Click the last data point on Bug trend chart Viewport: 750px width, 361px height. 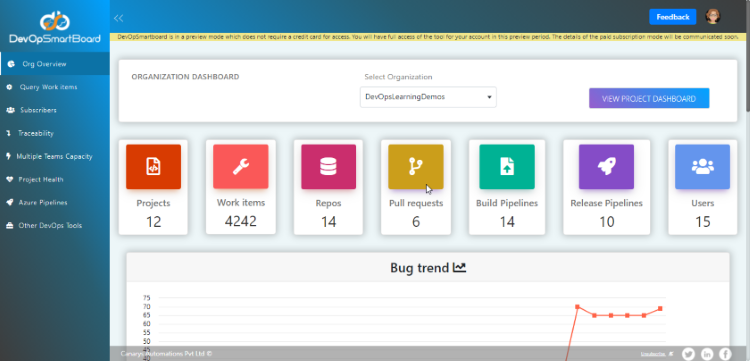tap(660, 308)
